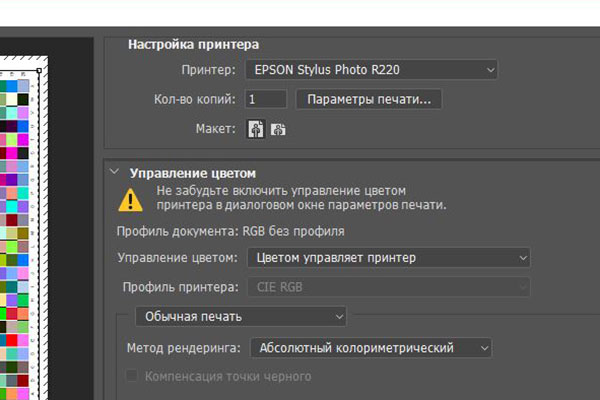Click the Принтер: label
Image resolution: width=600 pixels, height=400 pixels.
point(209,70)
